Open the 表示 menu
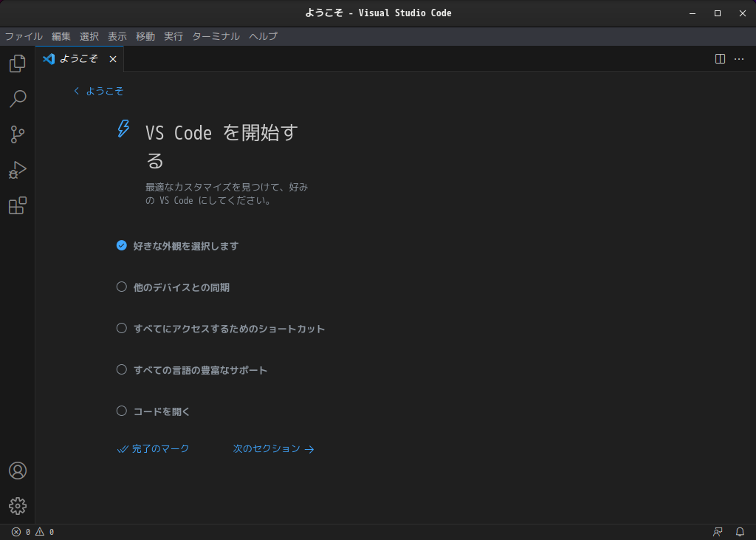Image resolution: width=756 pixels, height=540 pixels. pos(117,36)
